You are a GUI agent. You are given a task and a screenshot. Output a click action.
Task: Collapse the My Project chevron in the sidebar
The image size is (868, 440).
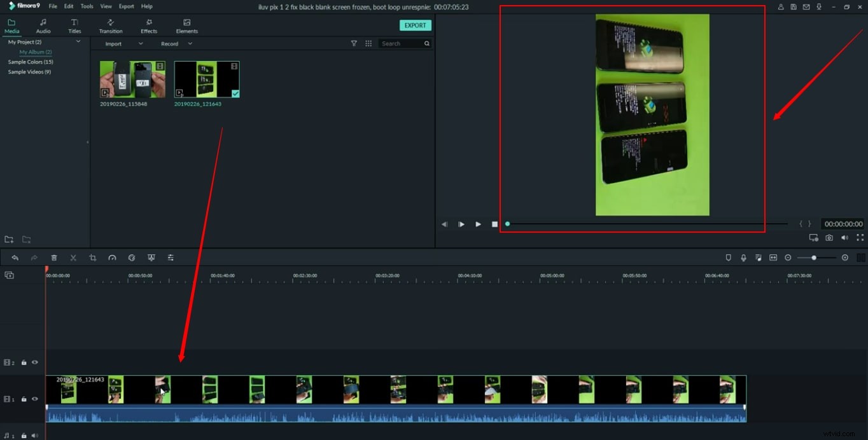78,41
